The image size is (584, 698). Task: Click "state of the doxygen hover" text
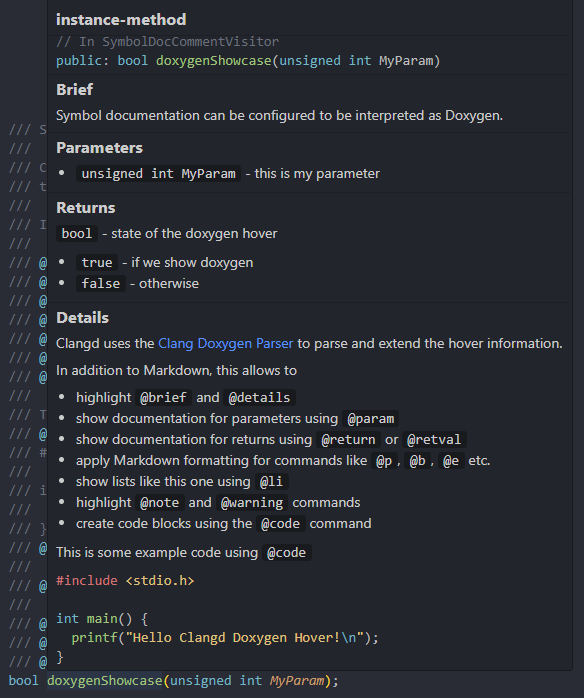pos(194,233)
